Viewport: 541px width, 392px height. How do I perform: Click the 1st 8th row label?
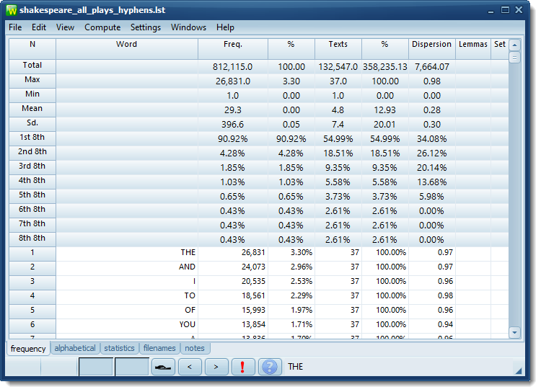32,139
